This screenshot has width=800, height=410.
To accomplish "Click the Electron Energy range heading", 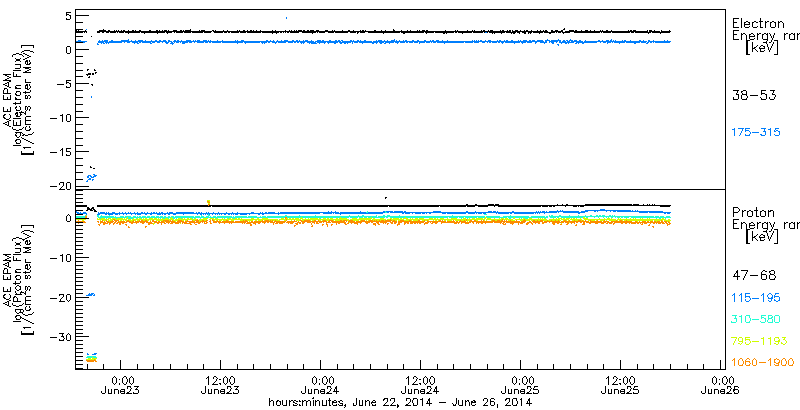I will pyautogui.click(x=765, y=36).
